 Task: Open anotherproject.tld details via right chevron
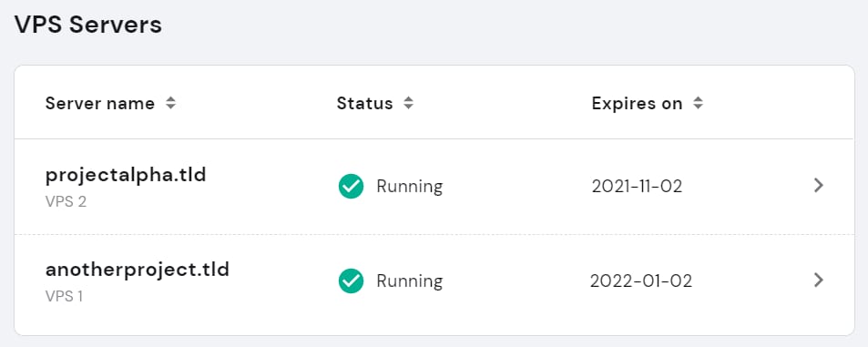tap(819, 280)
